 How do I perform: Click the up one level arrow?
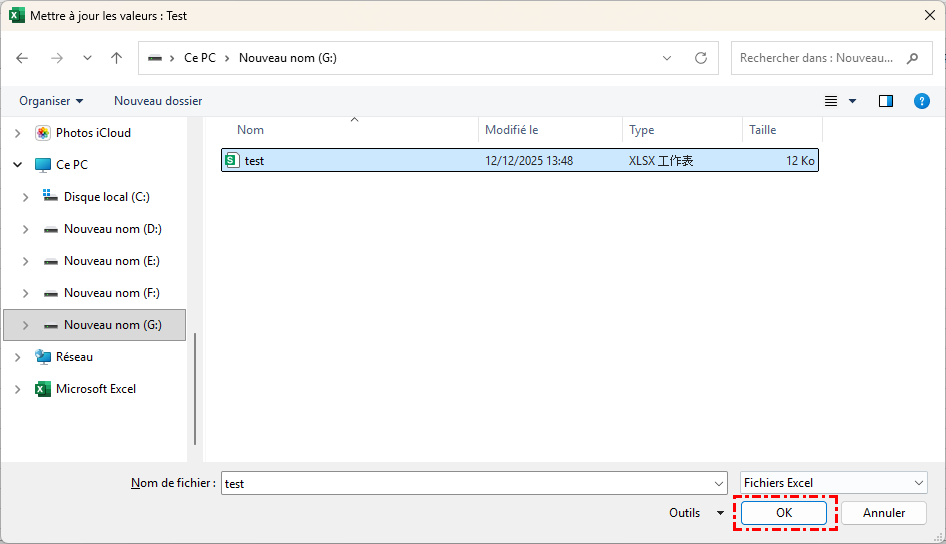click(116, 58)
